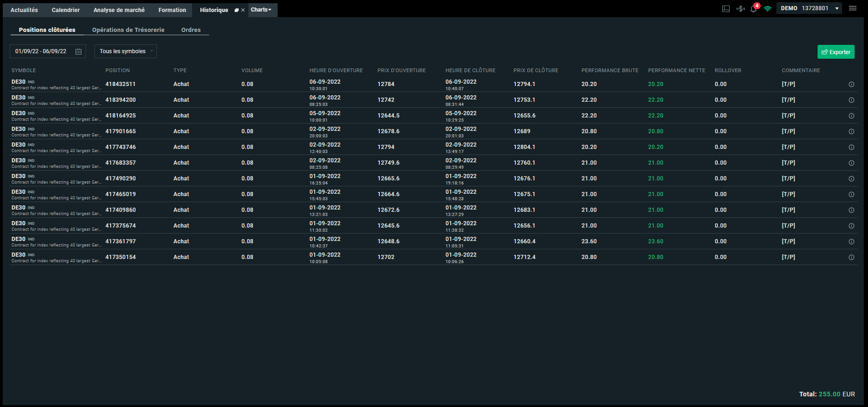Viewport: 868px width, 407px height.
Task: Click the dollar price alert icon
Action: pyautogui.click(x=740, y=9)
